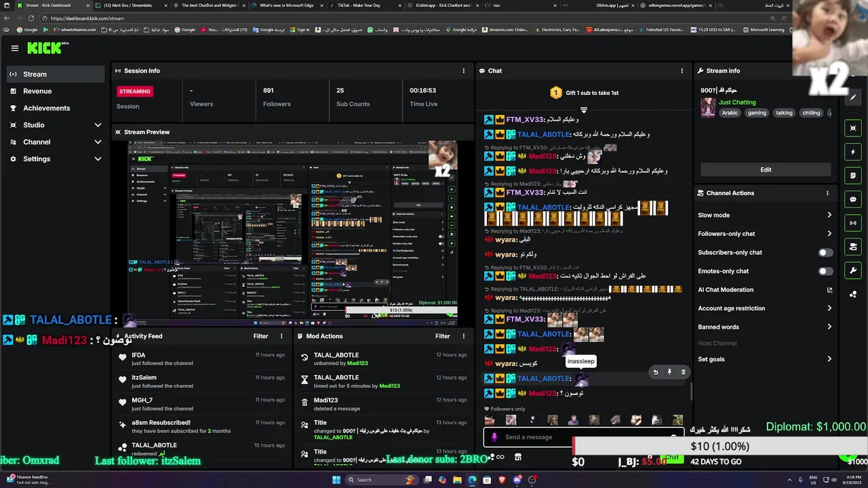Open Account age restriction arrow
The height and width of the screenshot is (488, 868).
coord(829,308)
